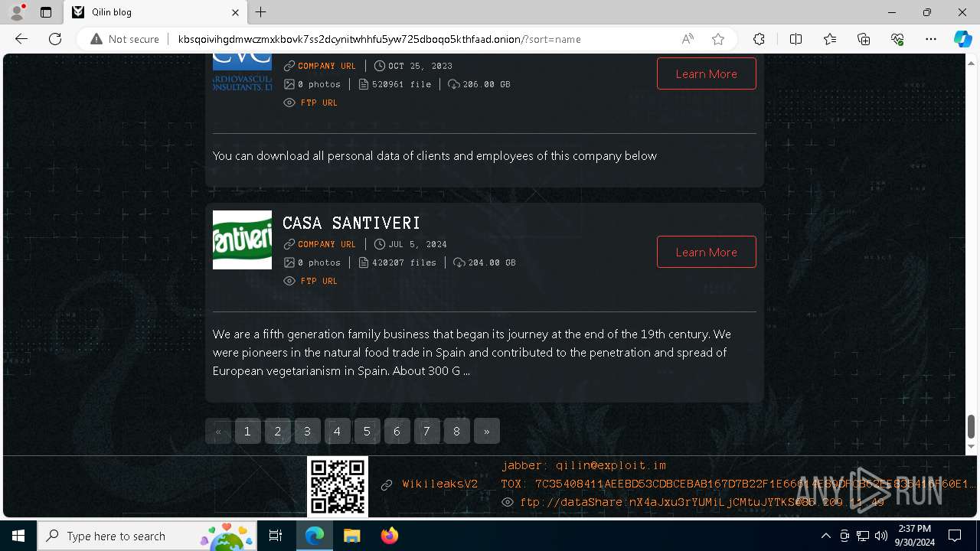Open network status in system tray

point(863,536)
